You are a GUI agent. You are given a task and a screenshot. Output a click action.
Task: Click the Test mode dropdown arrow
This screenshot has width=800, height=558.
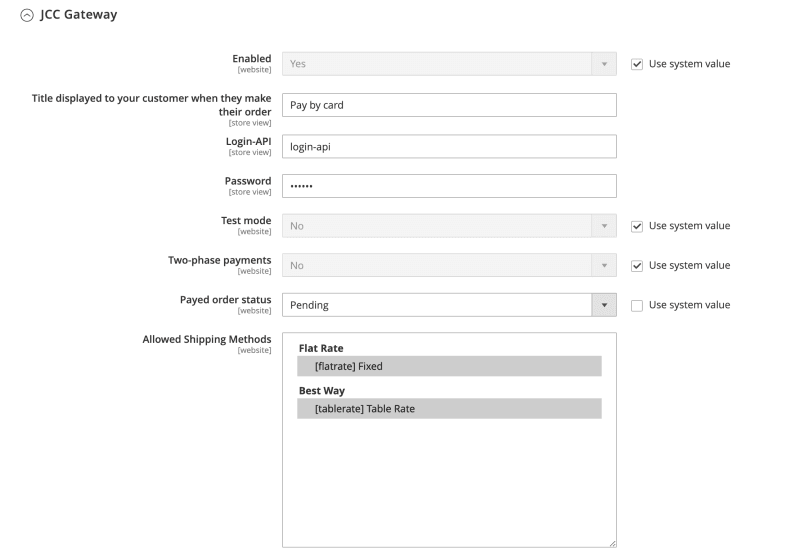coord(604,226)
